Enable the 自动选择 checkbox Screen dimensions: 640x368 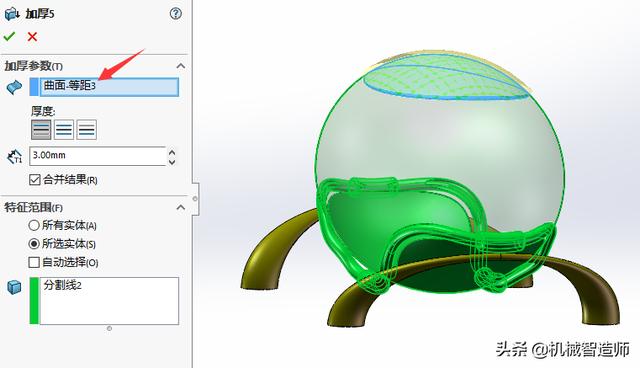click(34, 262)
